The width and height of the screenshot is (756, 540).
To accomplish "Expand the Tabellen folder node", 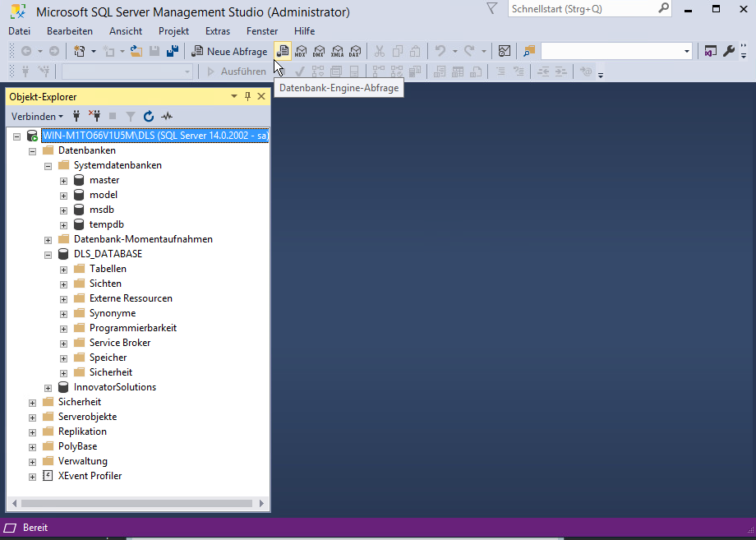I will (x=64, y=269).
